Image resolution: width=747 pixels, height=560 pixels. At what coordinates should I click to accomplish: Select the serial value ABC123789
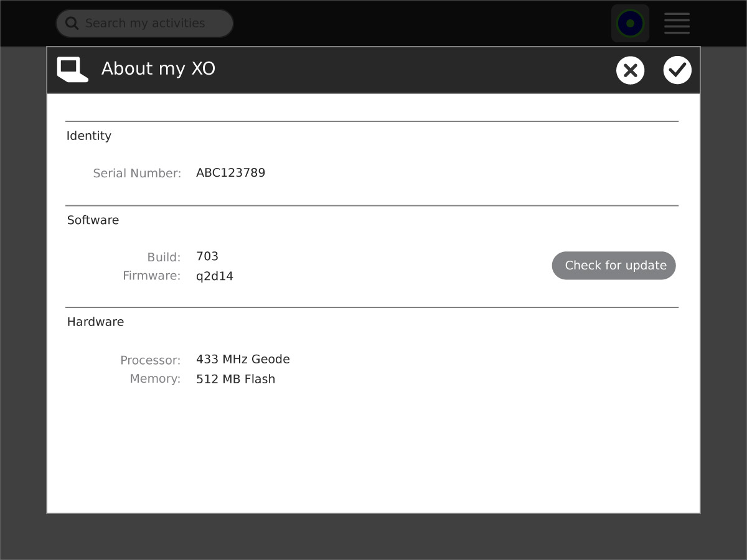[x=230, y=173]
